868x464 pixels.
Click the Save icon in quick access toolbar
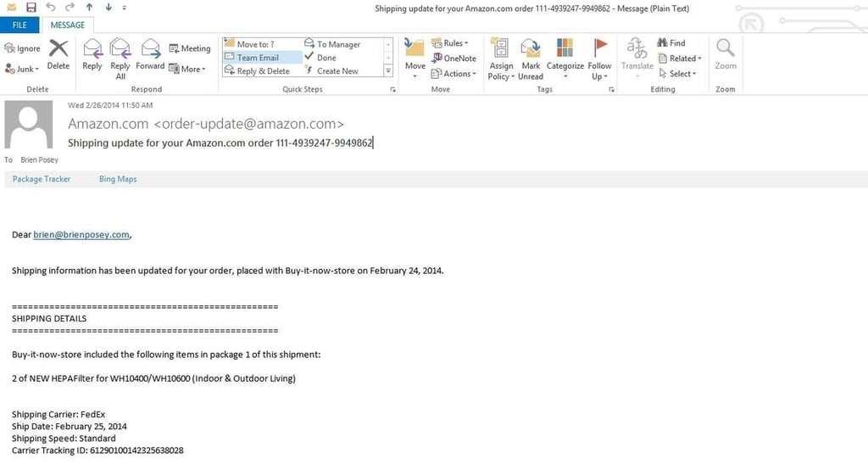coord(31,7)
